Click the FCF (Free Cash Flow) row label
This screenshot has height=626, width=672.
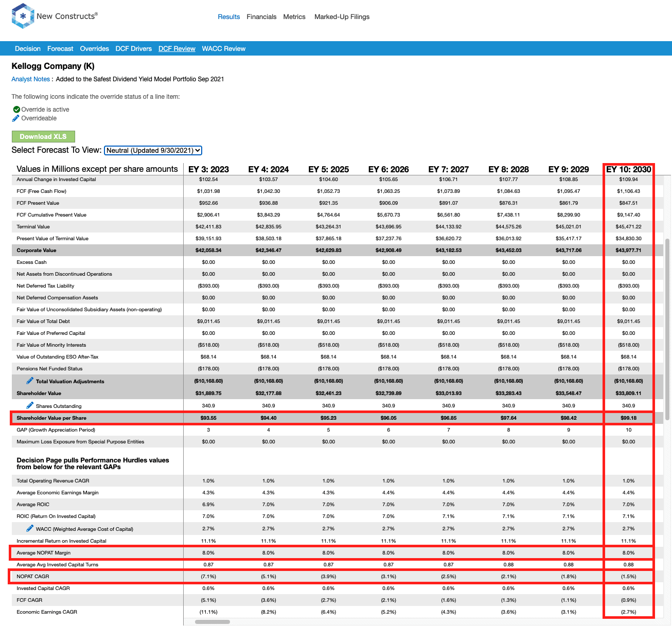(x=42, y=191)
